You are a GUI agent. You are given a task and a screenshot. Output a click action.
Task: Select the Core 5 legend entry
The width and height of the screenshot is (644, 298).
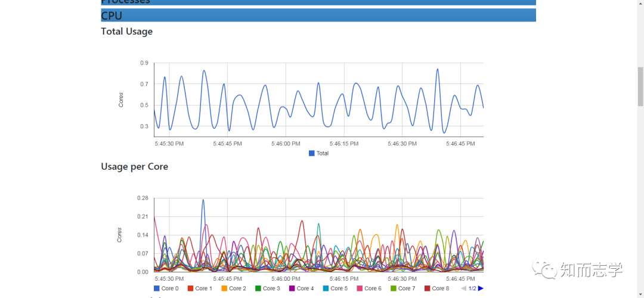pyautogui.click(x=335, y=288)
